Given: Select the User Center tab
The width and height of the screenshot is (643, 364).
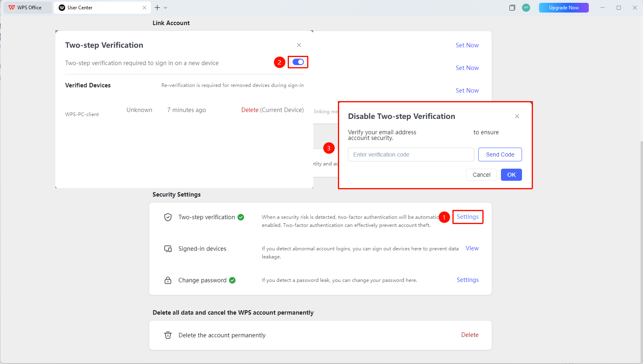Looking at the screenshot, I should pos(102,8).
